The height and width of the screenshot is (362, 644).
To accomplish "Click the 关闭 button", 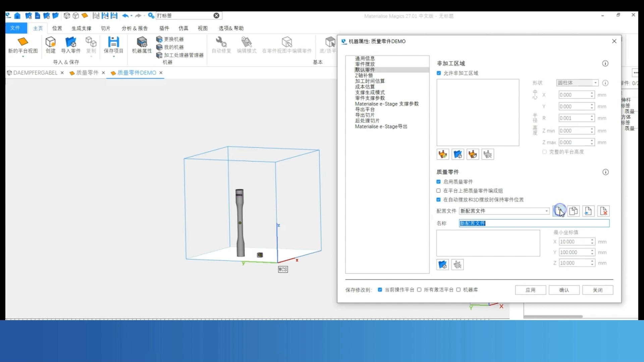I will tap(597, 290).
